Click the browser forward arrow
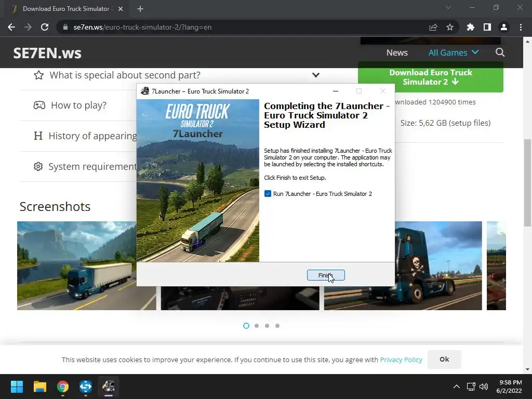 pos(28,27)
